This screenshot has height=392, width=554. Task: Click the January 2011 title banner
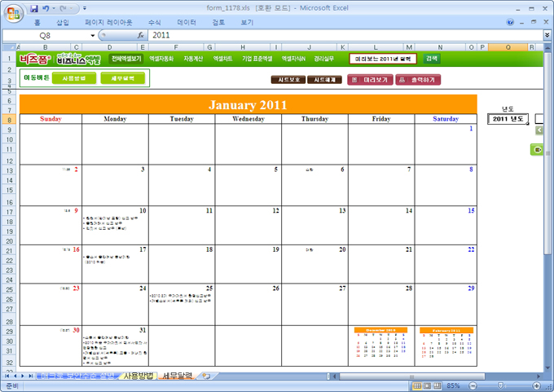(x=248, y=104)
